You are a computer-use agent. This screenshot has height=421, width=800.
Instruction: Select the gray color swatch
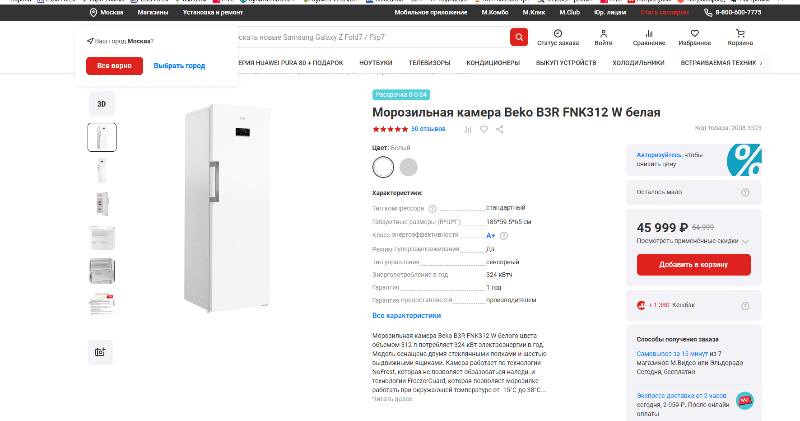pos(408,167)
